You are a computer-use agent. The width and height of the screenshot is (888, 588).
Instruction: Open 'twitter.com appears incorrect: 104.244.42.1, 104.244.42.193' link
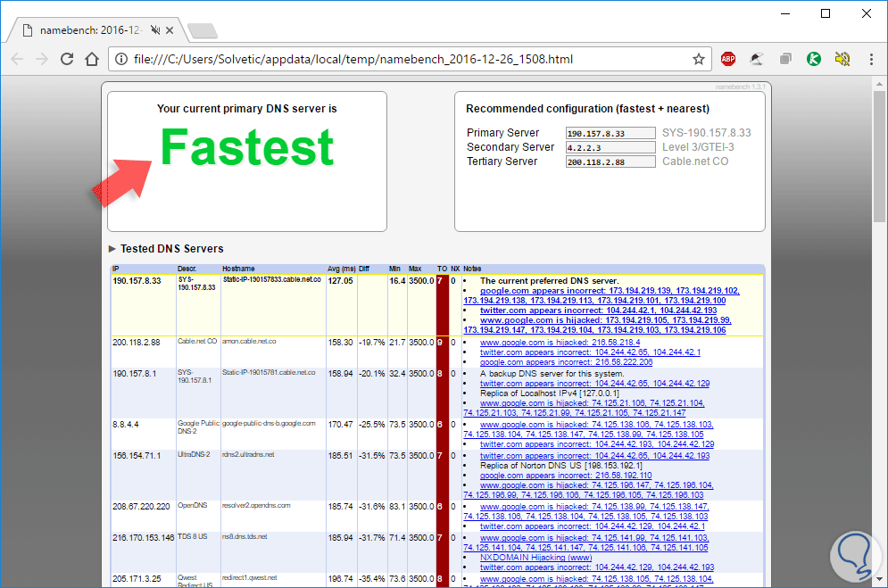598,311
